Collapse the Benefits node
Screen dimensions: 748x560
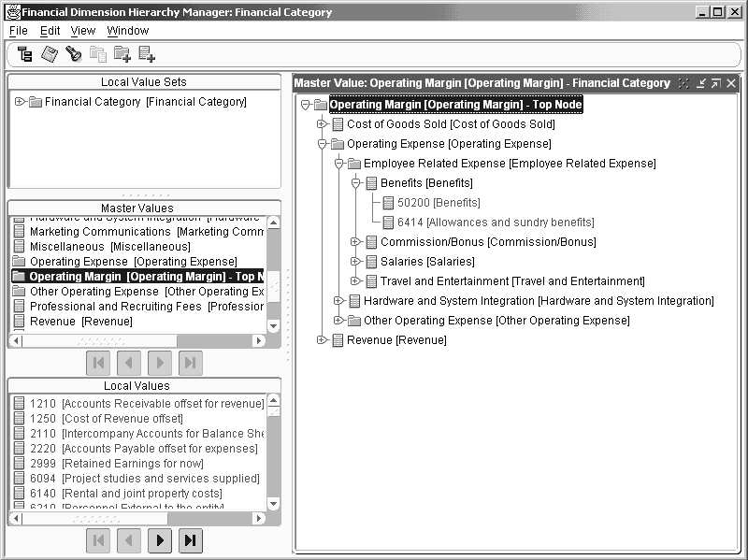[x=355, y=183]
